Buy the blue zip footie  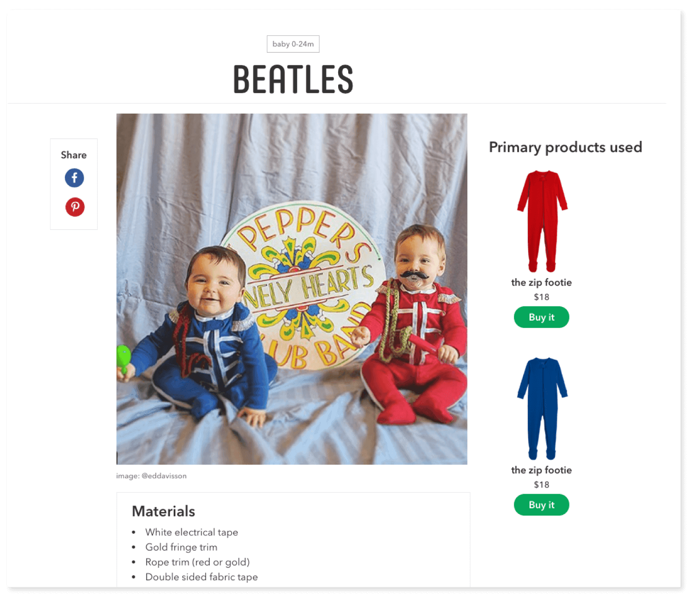pos(541,505)
